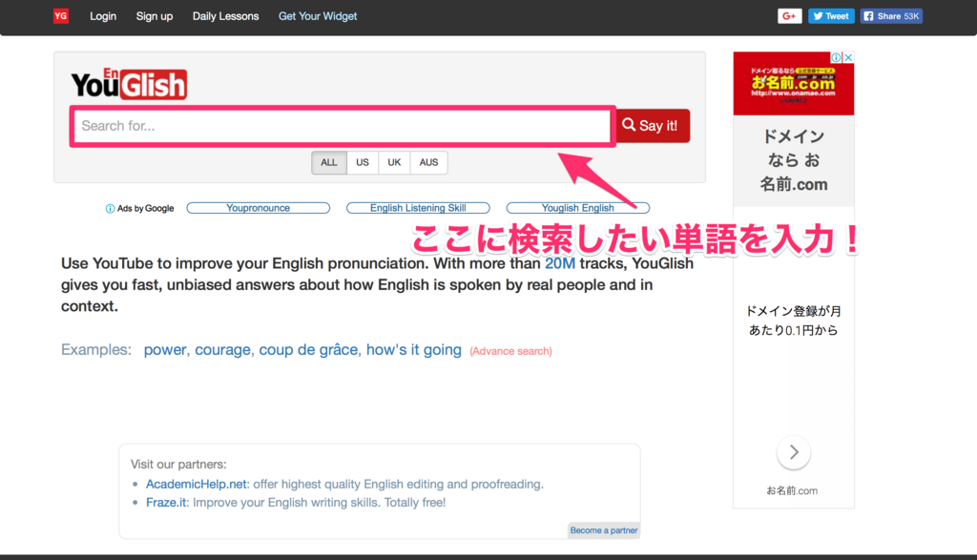Close the sidebar ad with X
Viewport: 977px width, 560px height.
pos(848,57)
